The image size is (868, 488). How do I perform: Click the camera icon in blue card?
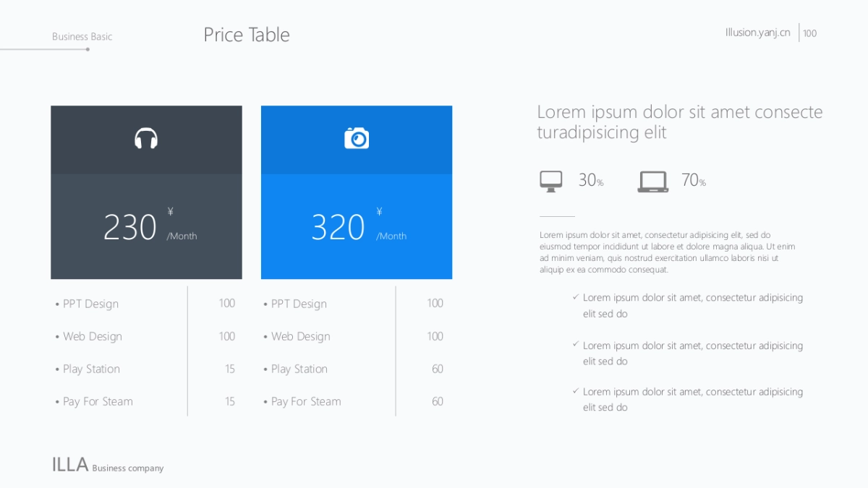coord(357,137)
